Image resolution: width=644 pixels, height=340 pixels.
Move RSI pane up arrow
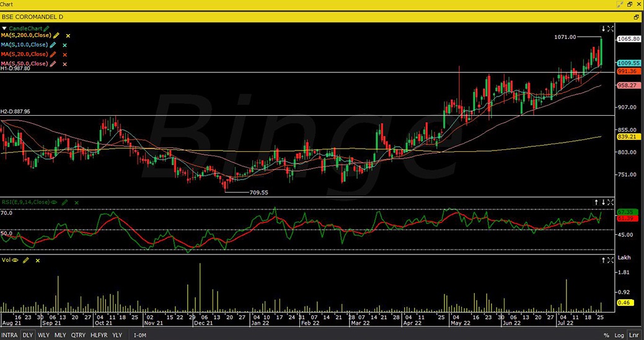[x=596, y=202]
